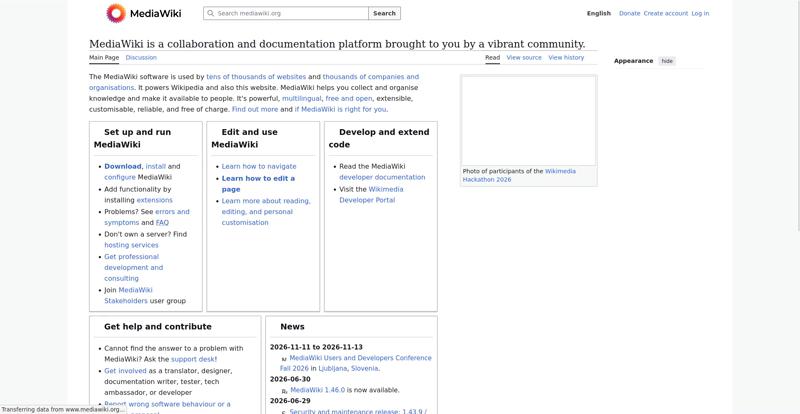The image size is (800, 414).
Task: Click the News section heading
Action: click(292, 327)
